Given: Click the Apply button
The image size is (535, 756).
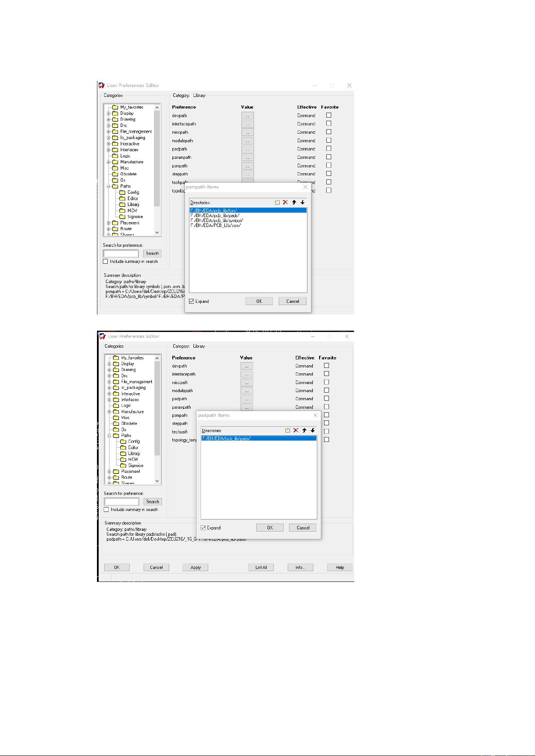Looking at the screenshot, I should pyautogui.click(x=195, y=568).
